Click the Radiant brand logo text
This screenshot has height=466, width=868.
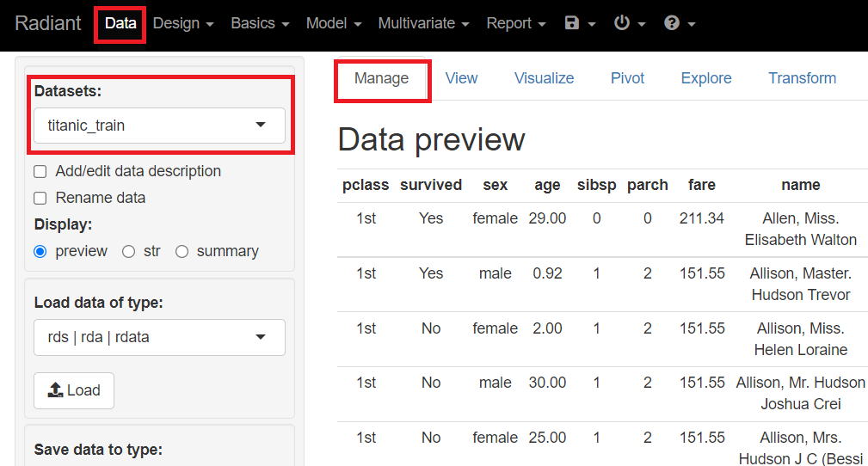tap(48, 23)
